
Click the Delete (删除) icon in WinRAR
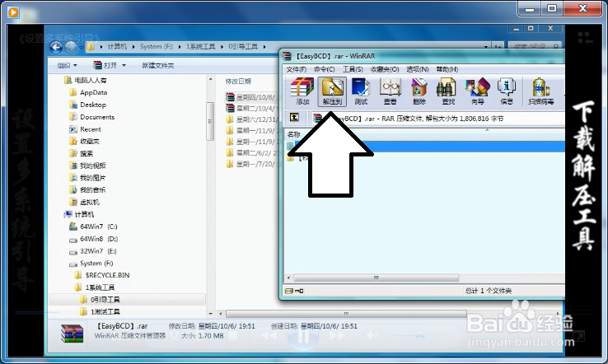[x=419, y=91]
